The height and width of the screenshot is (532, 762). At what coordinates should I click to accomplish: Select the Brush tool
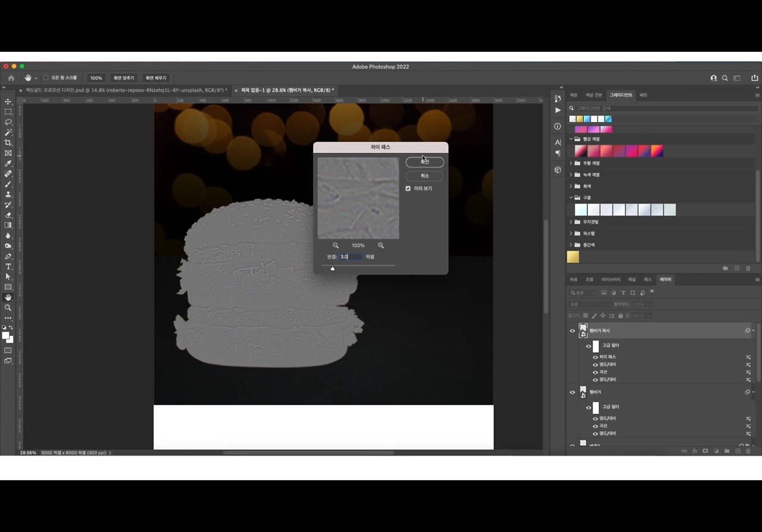[x=8, y=184]
